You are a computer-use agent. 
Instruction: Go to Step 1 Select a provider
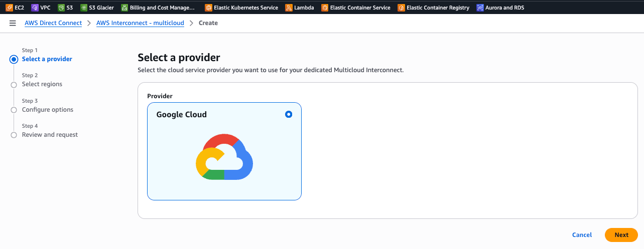47,59
